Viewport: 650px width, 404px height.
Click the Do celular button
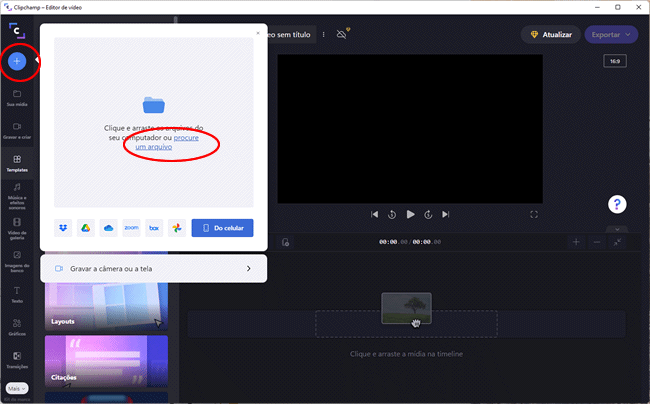point(222,228)
